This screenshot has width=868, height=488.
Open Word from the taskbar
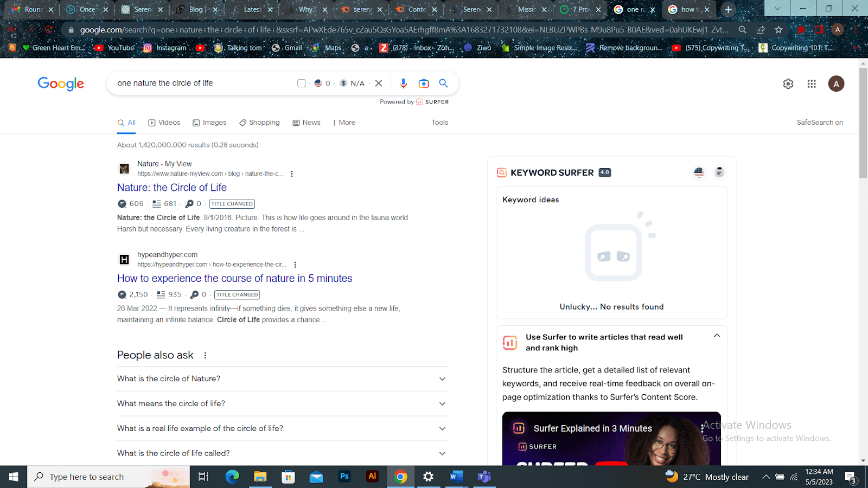[456, 477]
